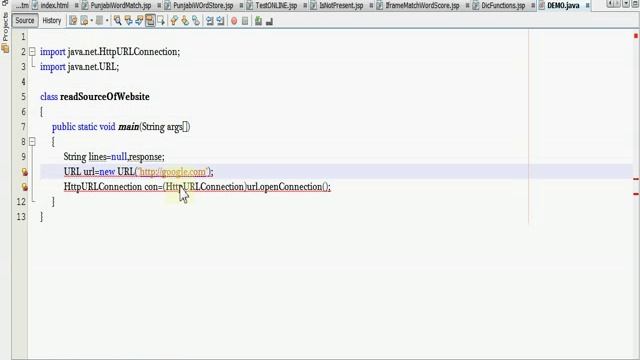Open the Back history dropdown arrow
The height and width of the screenshot is (360, 640).
(x=91, y=21)
